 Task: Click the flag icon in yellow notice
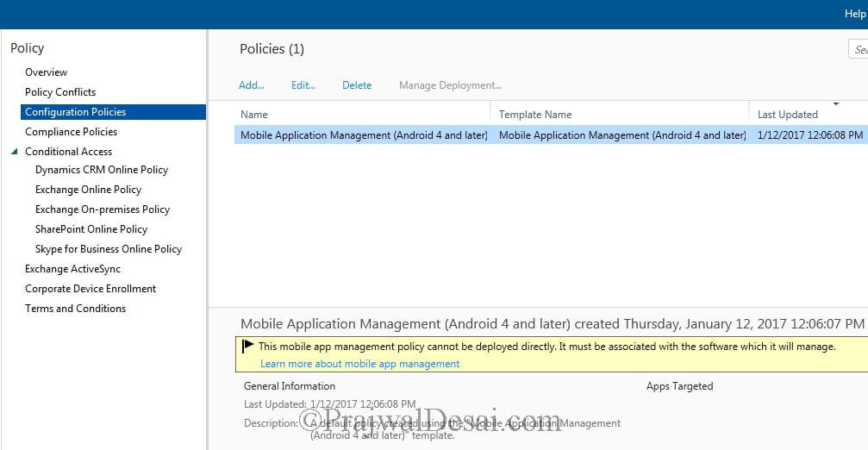pyautogui.click(x=248, y=346)
